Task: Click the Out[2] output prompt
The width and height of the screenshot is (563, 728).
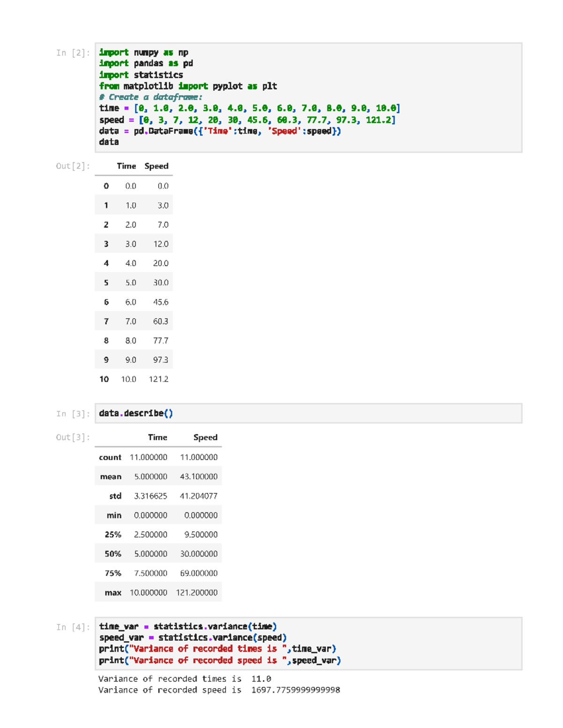Action: pos(72,166)
